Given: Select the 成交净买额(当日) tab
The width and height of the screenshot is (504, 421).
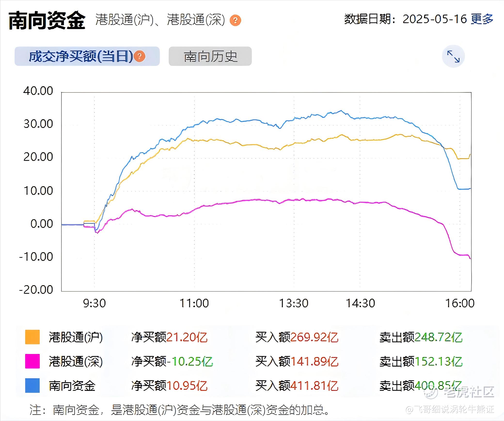Looking at the screenshot, I should pyautogui.click(x=81, y=57).
